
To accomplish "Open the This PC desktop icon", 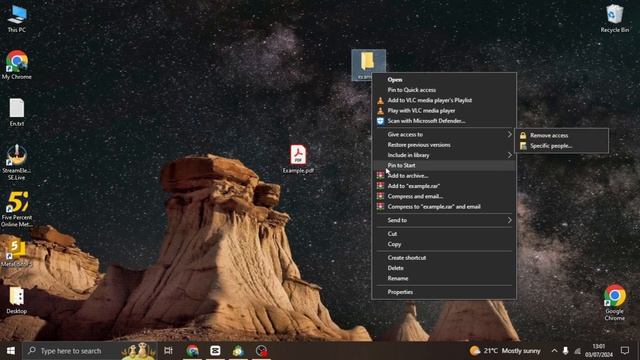I will coord(17,19).
